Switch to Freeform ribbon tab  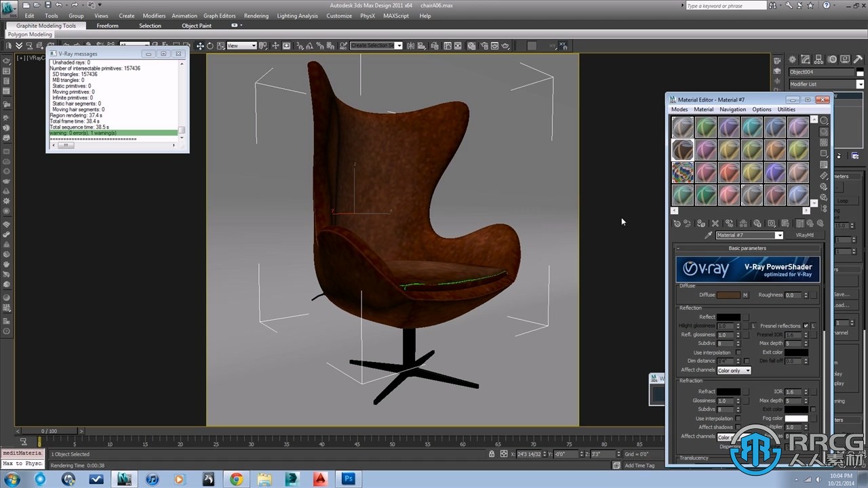pyautogui.click(x=107, y=26)
